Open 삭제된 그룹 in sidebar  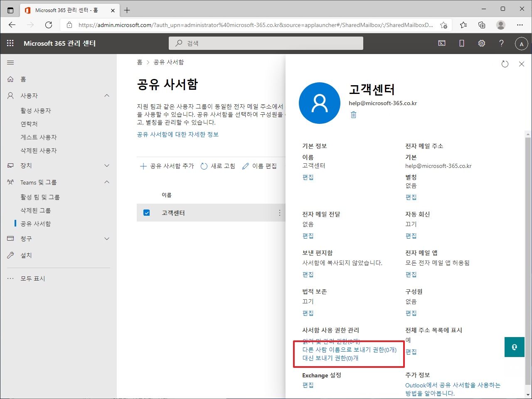(36, 210)
